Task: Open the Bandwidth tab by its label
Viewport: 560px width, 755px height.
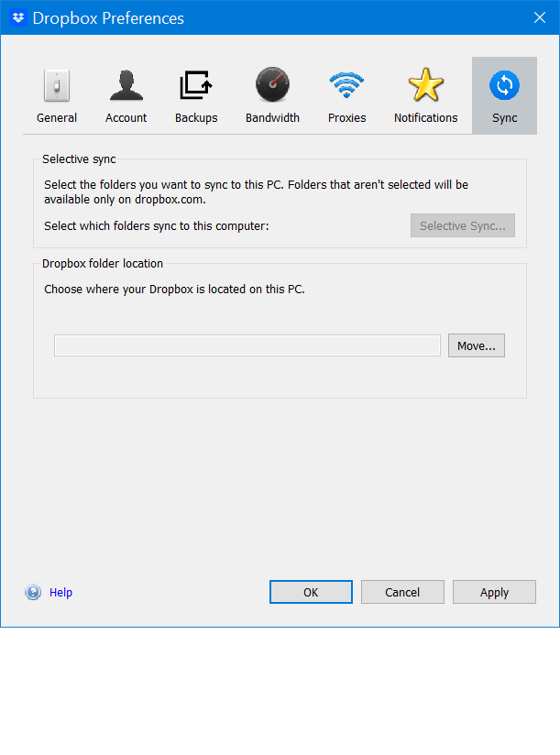Action: (x=272, y=118)
